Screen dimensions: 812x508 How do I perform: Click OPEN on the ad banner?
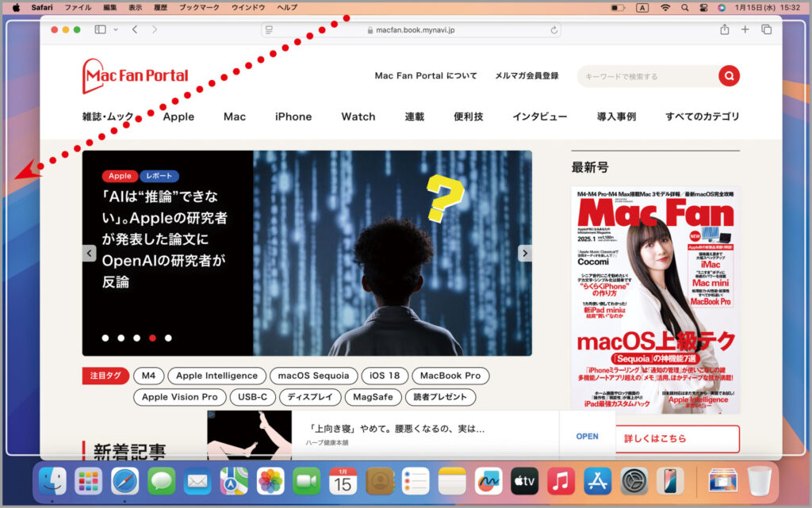tap(588, 436)
